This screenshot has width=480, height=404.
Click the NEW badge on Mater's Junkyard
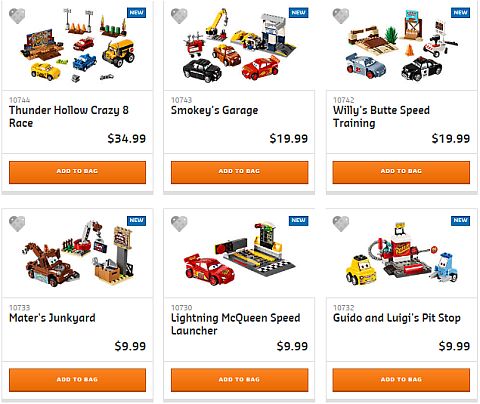136,220
